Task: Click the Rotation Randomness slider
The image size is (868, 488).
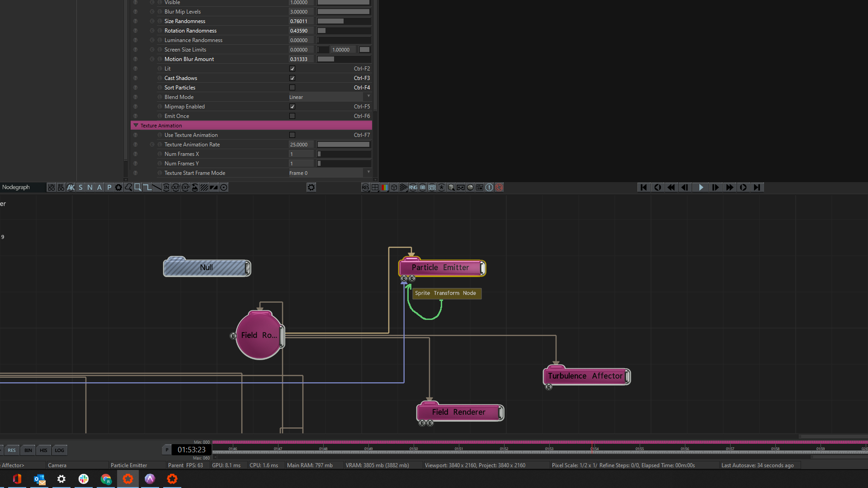Action: [344, 31]
